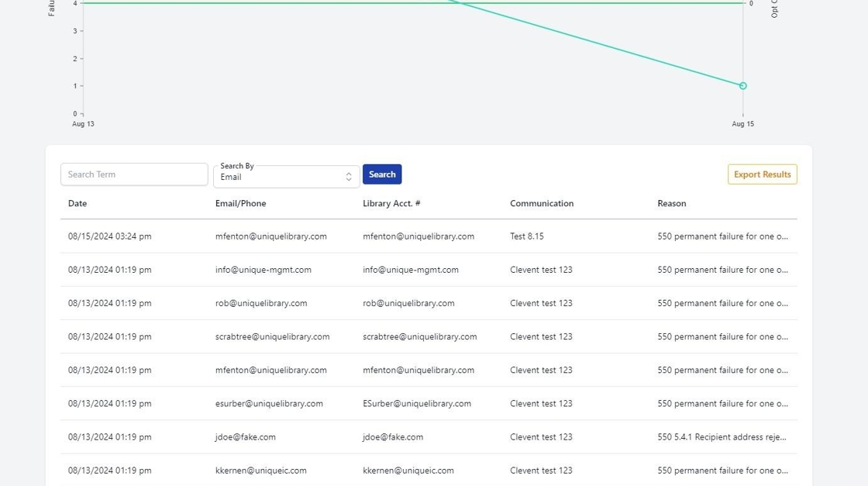Click Clevent test 123 in rob@uniquelibrary.com row
This screenshot has width=868, height=486.
[x=542, y=303]
